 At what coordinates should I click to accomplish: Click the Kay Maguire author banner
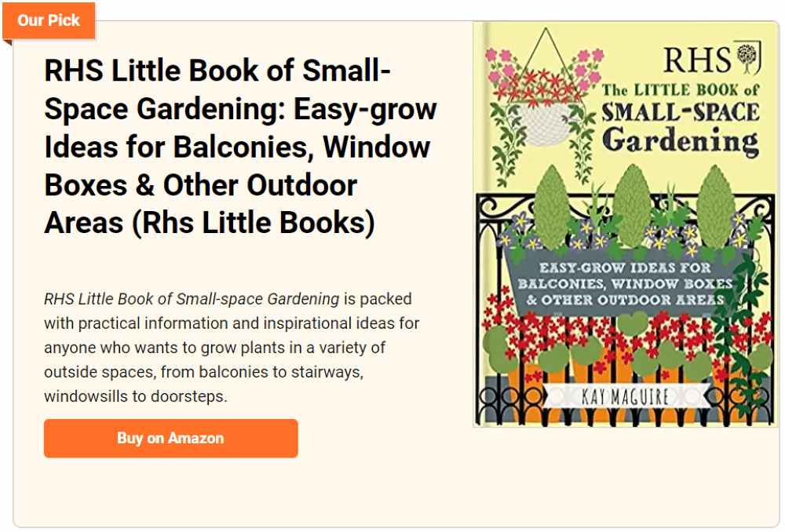[626, 397]
